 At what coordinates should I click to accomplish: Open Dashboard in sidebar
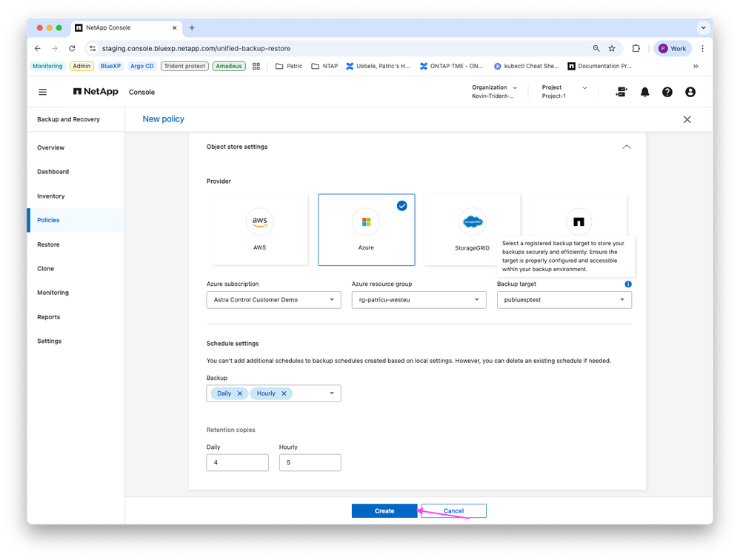coord(53,172)
